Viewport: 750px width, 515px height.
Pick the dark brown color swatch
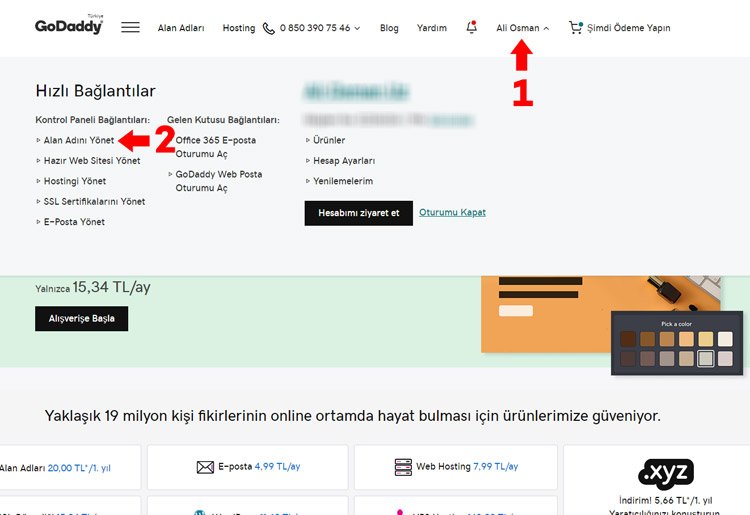[628, 339]
